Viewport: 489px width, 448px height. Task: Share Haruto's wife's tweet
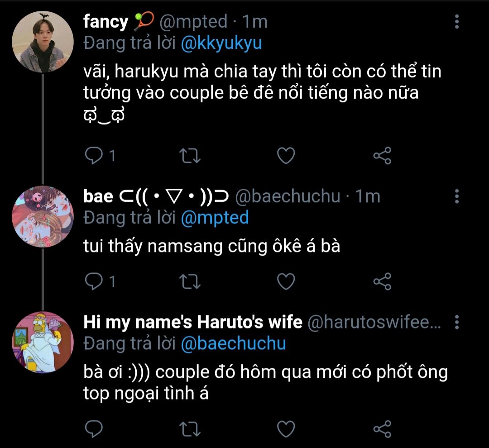coord(382,428)
